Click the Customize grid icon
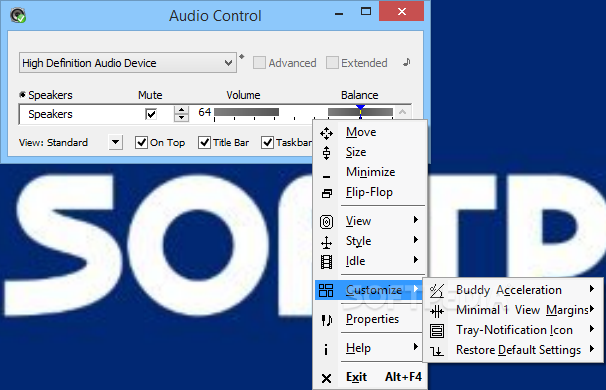Screen dimensions: 606x390 (x=326, y=290)
